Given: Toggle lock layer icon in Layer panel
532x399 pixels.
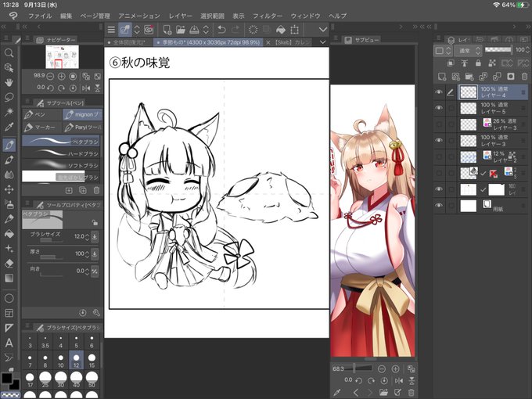Looking at the screenshot, I should pyautogui.click(x=478, y=63).
